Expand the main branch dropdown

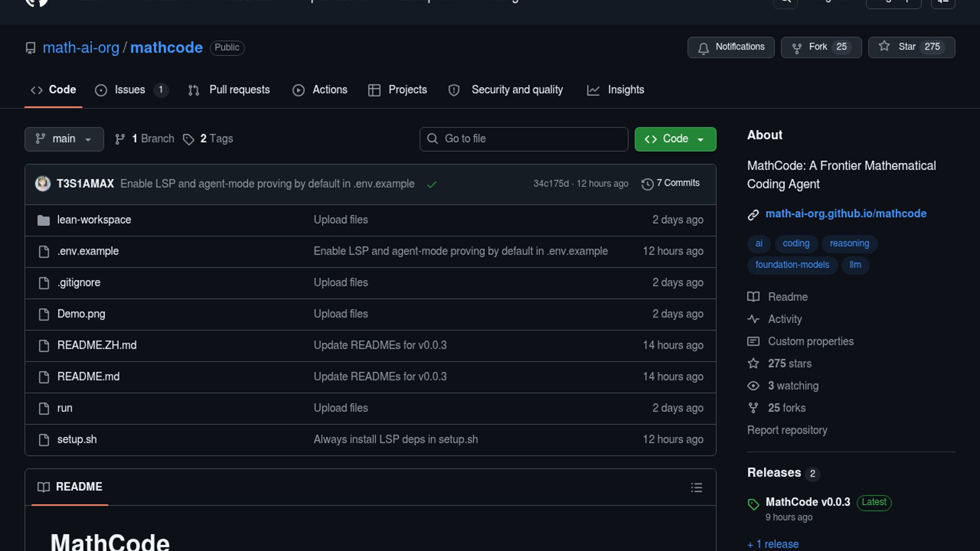point(64,139)
